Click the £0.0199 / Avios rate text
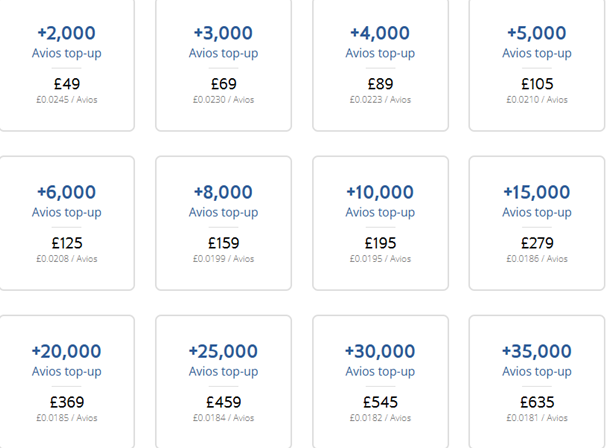The width and height of the screenshot is (608, 448). [x=223, y=259]
